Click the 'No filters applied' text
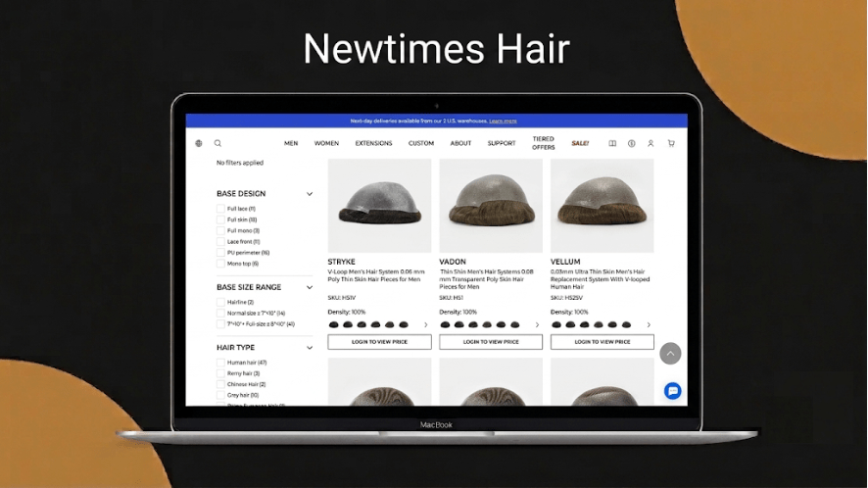 click(240, 163)
